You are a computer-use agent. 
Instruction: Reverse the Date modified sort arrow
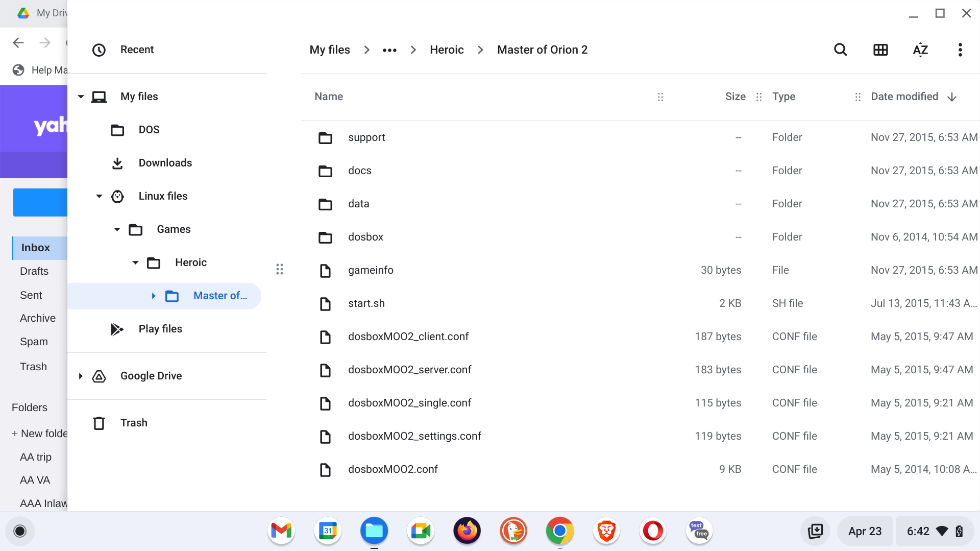(x=951, y=97)
